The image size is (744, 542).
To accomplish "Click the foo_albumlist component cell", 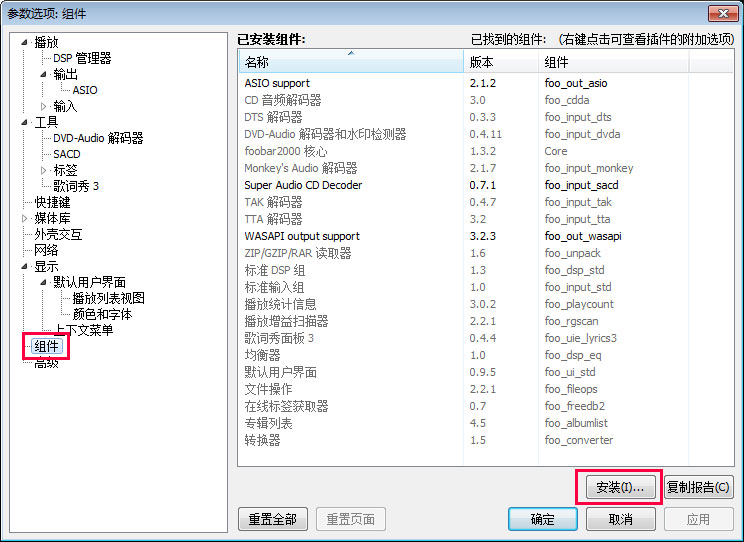I will tap(576, 423).
